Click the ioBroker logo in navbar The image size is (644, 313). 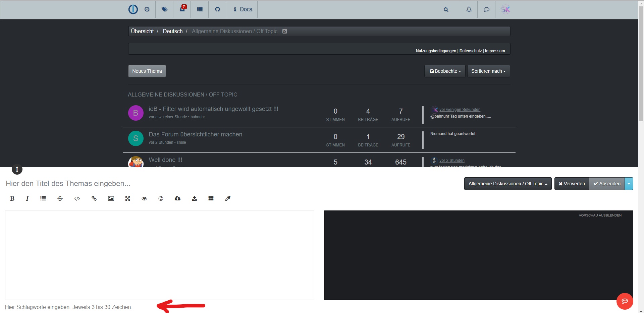coord(133,9)
